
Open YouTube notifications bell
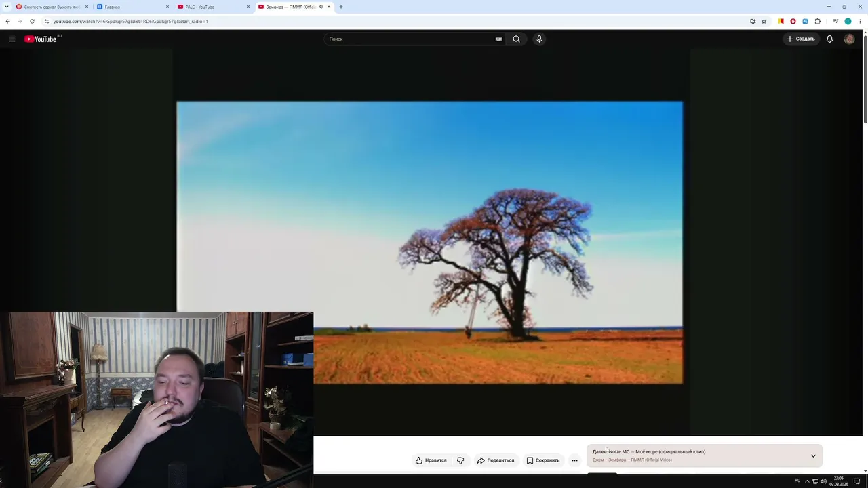tap(829, 39)
